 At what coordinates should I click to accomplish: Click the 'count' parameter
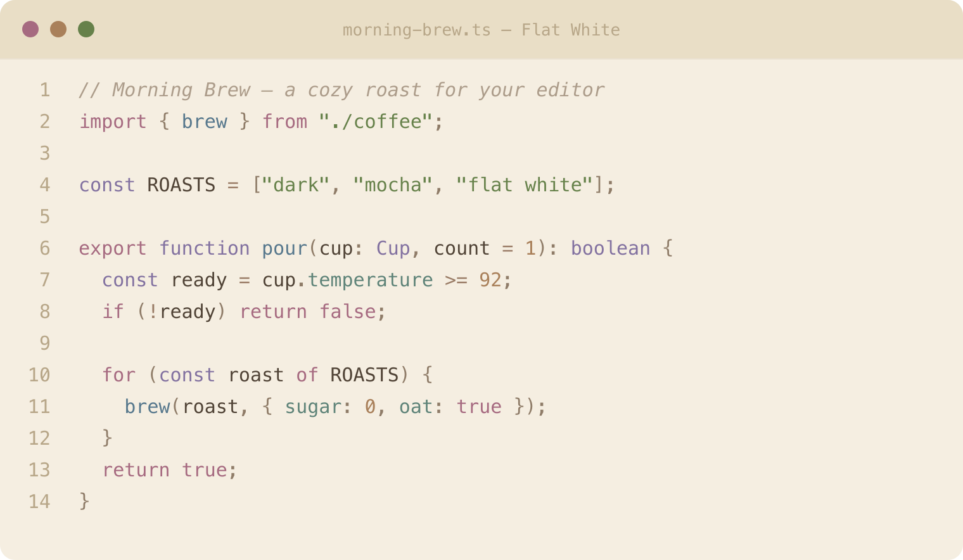[462, 248]
